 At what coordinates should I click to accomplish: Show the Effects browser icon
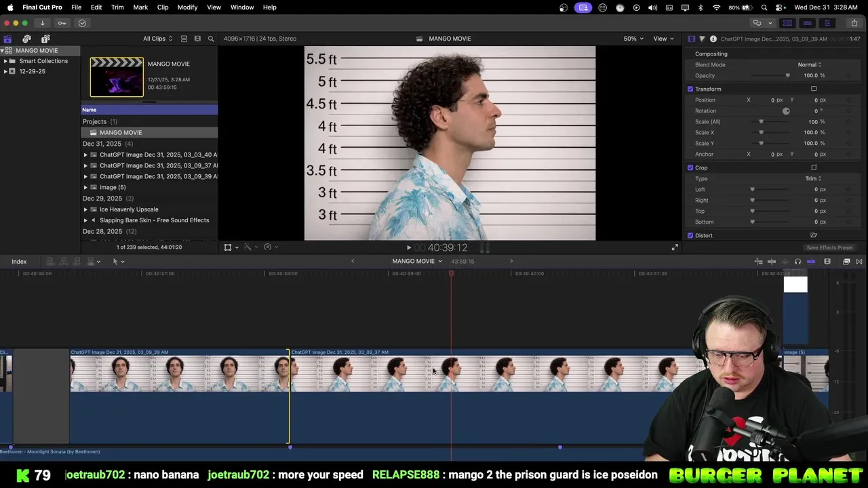[x=846, y=262]
